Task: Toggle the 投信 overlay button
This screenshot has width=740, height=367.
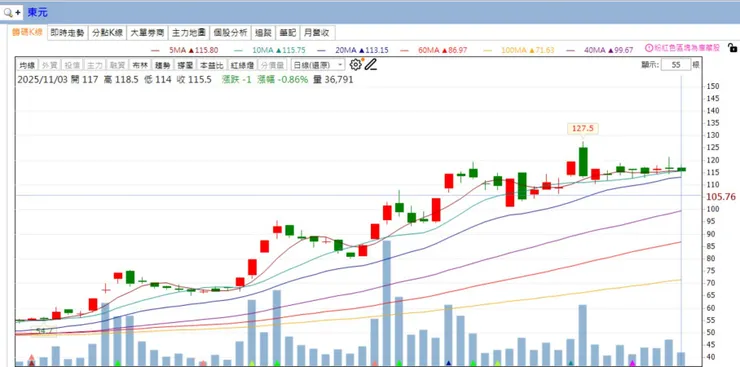Action: [x=73, y=65]
